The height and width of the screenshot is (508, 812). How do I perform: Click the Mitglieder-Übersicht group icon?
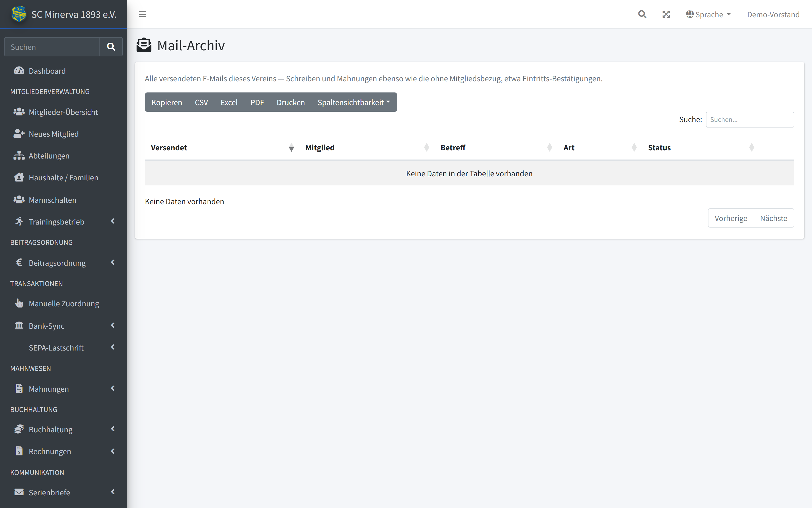(x=19, y=112)
